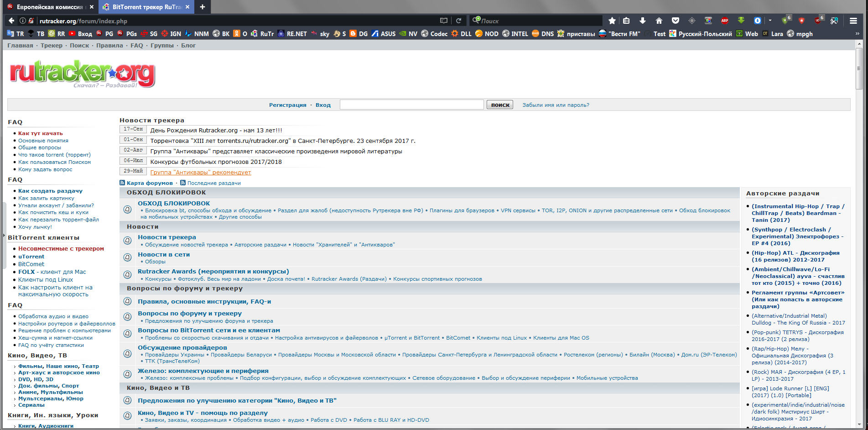Open the Adblock Plus ABP extension icon

[x=725, y=21]
